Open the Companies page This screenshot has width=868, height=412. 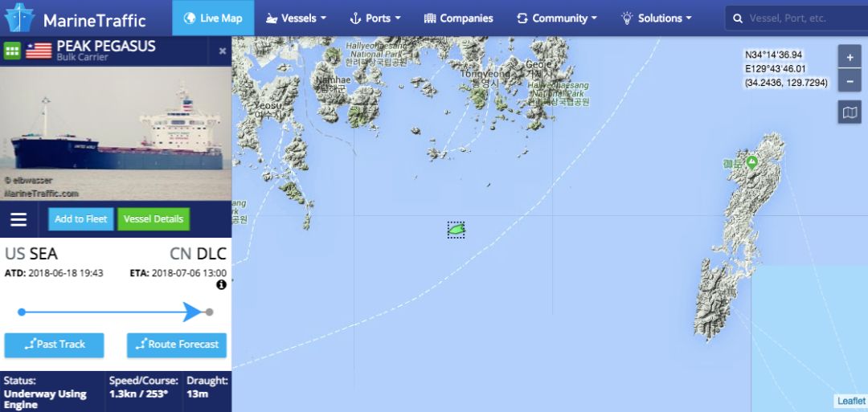click(x=458, y=18)
